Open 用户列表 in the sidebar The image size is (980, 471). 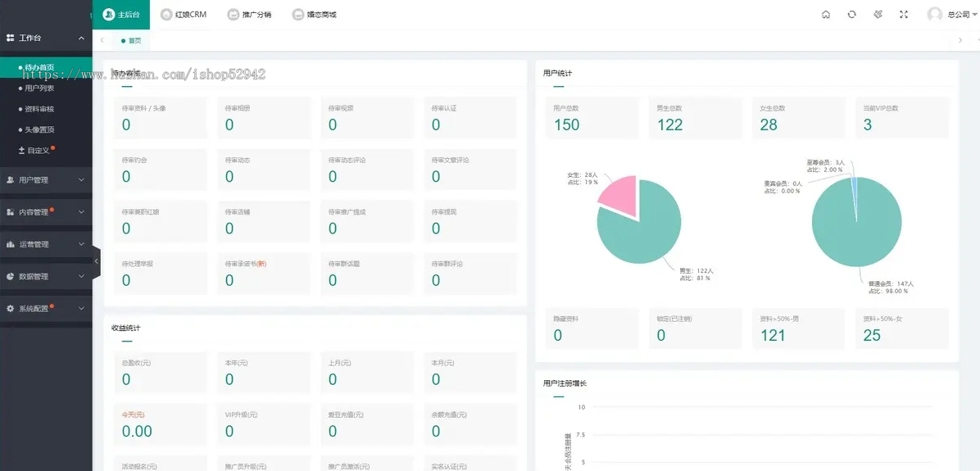tap(46, 88)
